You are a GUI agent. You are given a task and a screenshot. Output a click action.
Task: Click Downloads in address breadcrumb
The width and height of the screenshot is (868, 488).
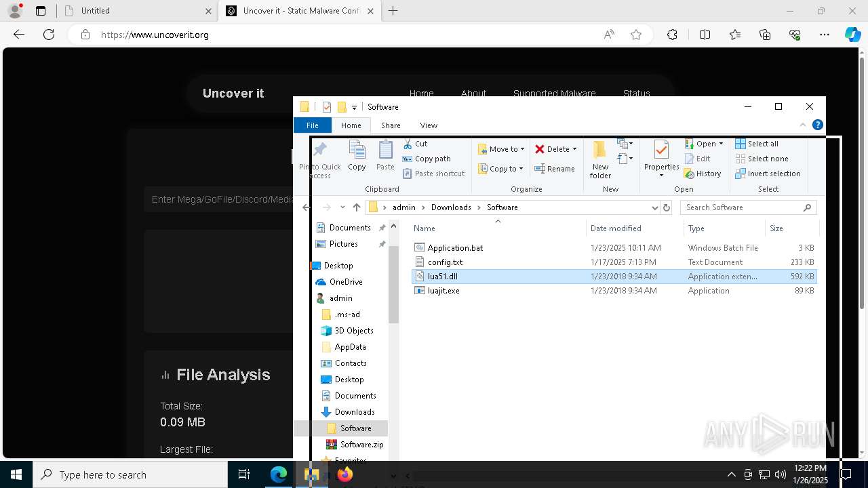(451, 207)
